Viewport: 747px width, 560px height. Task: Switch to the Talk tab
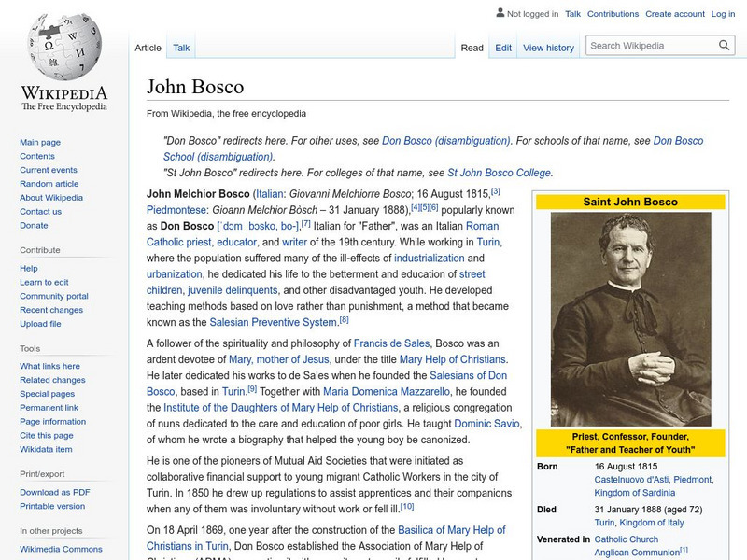181,48
